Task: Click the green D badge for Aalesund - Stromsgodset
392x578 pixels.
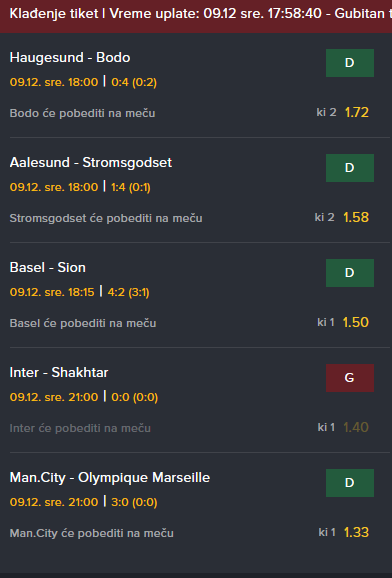Action: pyautogui.click(x=350, y=168)
